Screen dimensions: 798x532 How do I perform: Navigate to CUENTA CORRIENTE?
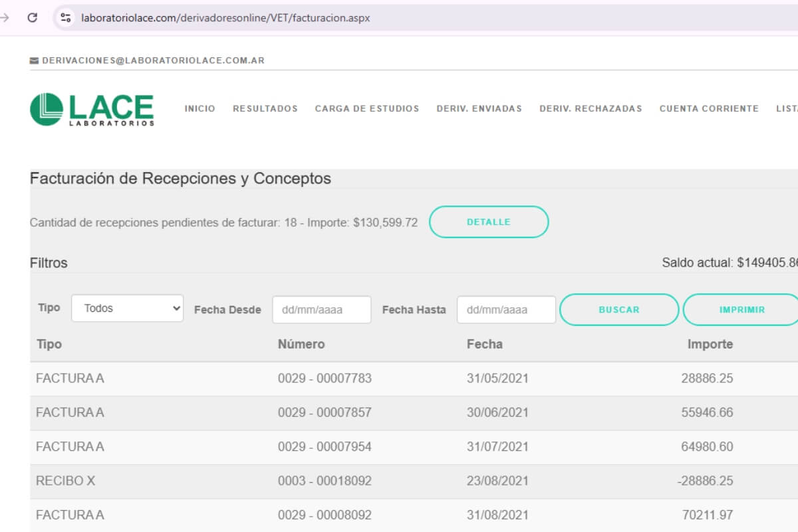point(709,108)
